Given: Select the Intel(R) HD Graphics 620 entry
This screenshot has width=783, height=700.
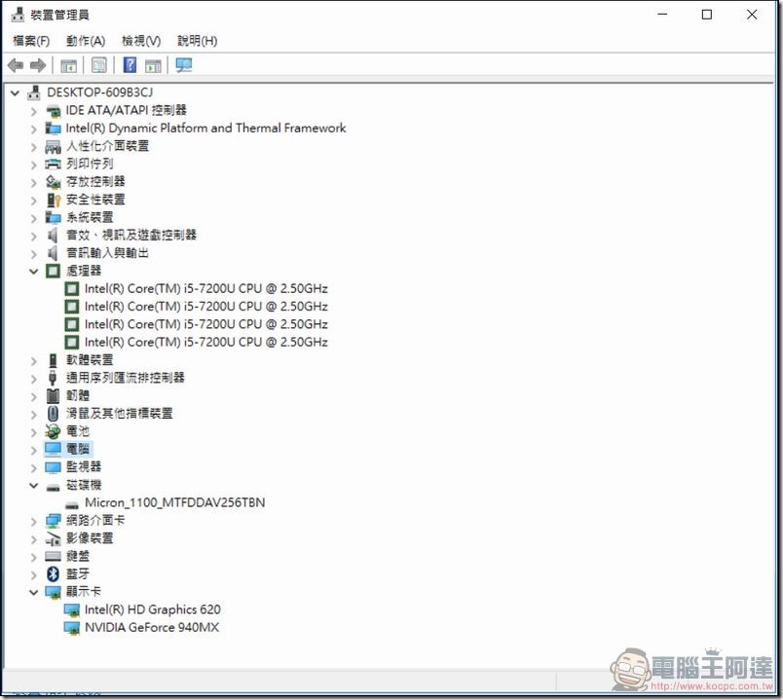Looking at the screenshot, I should tap(152, 609).
